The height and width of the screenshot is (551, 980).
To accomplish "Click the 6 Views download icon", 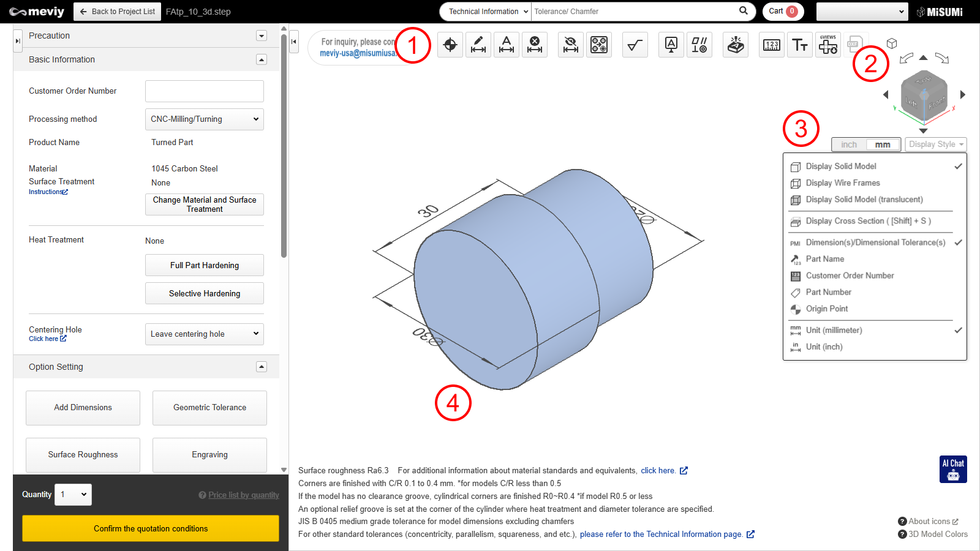I will click(828, 45).
